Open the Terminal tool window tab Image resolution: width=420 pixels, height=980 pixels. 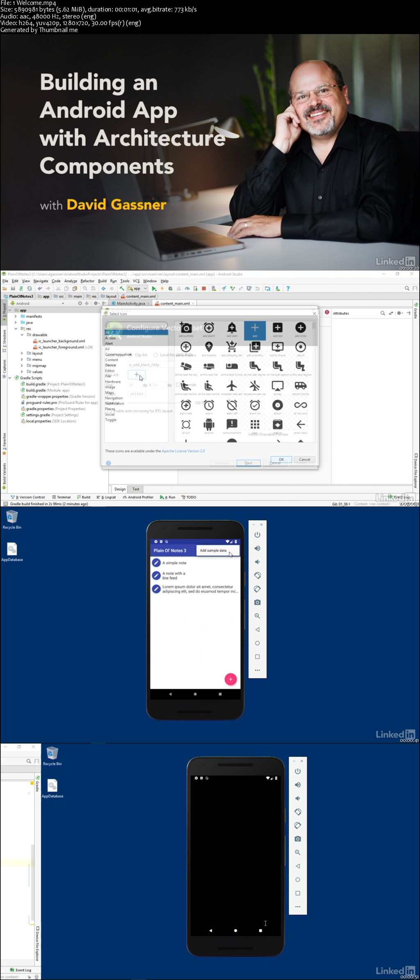pos(62,497)
